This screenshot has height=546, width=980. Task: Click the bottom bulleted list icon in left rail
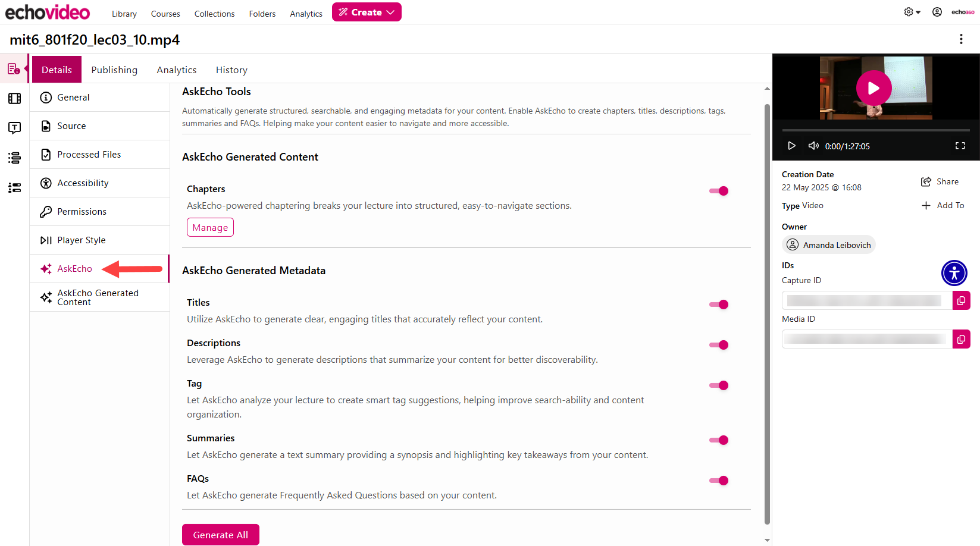14,187
